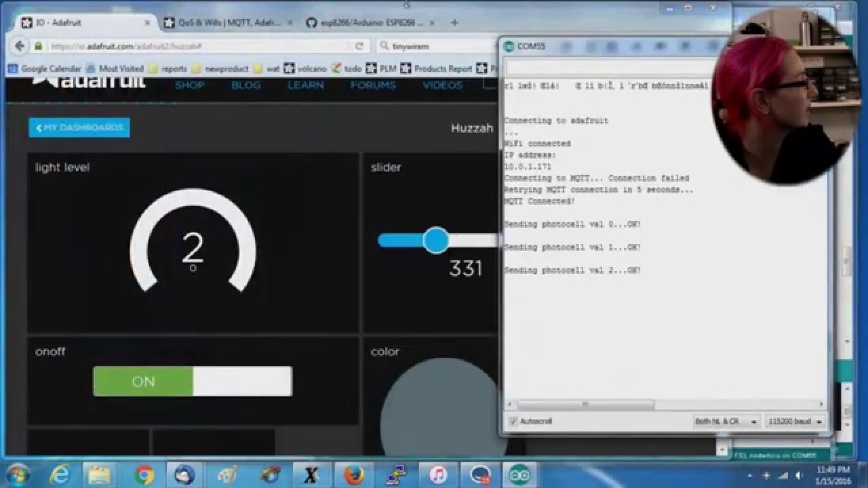The width and height of the screenshot is (868, 488).
Task: Click the 'MQTT Connected!' line in serial output
Action: pyautogui.click(x=539, y=201)
